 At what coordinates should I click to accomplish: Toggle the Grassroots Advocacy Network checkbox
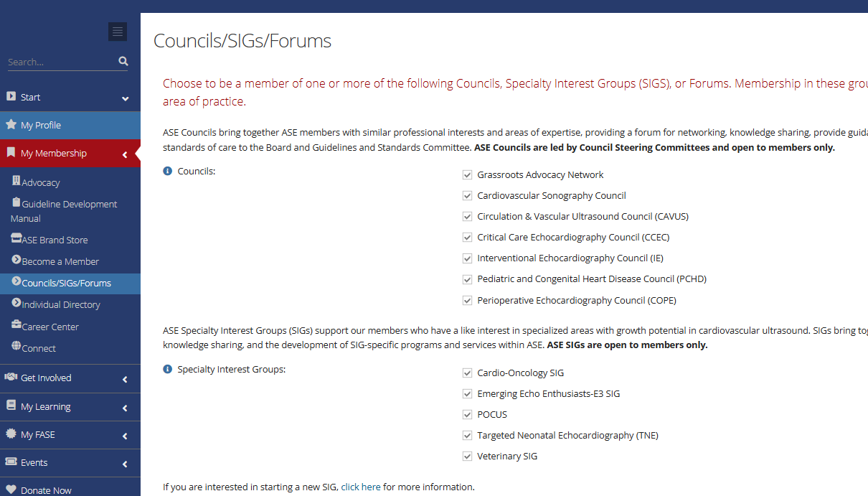468,174
